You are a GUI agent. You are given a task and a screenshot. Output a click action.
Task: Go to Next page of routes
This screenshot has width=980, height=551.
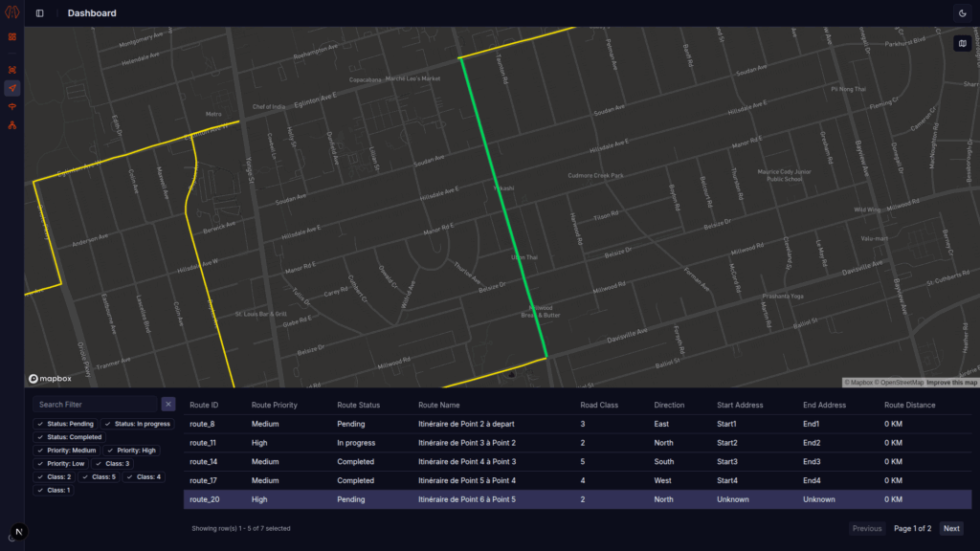[950, 528]
